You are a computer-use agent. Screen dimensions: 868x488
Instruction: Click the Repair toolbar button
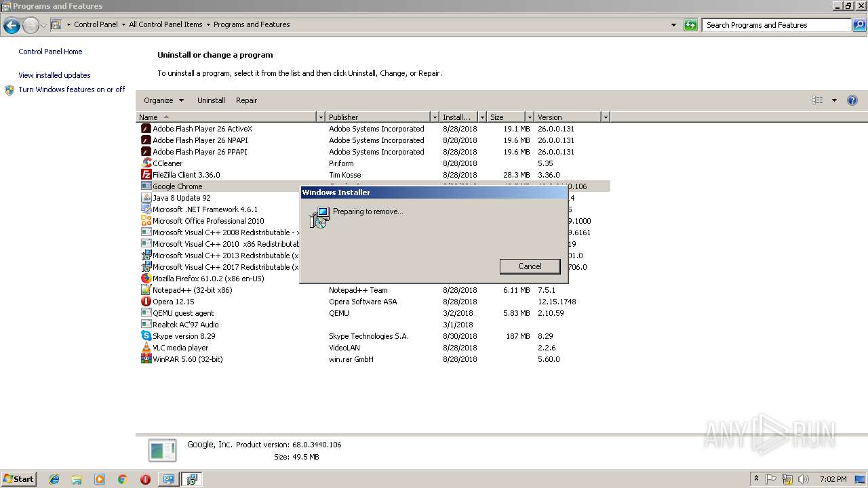click(246, 100)
